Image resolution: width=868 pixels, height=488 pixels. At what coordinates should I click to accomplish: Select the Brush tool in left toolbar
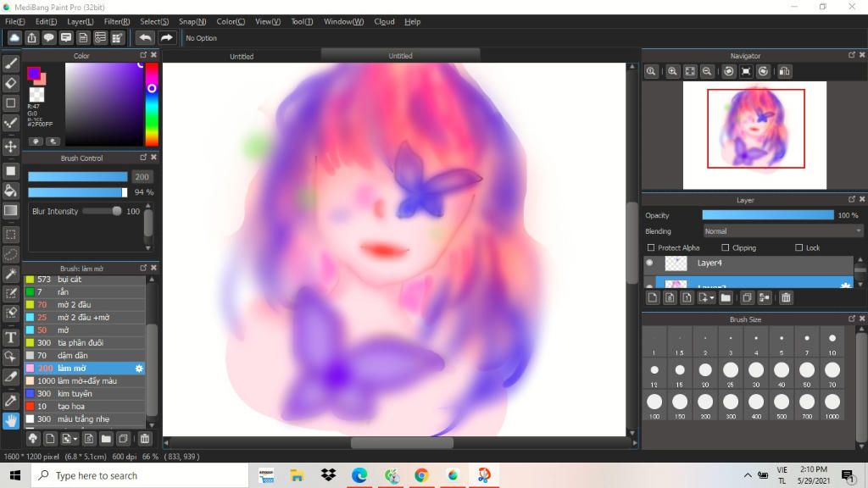pos(10,64)
